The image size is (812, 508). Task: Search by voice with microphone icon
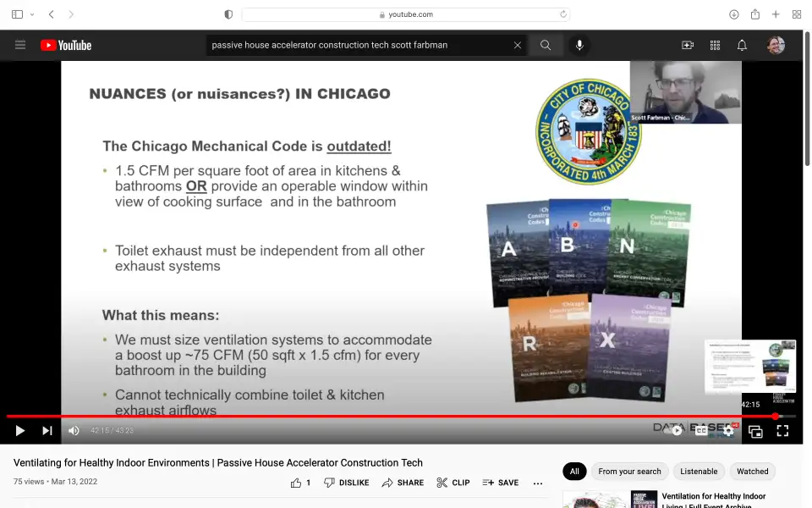(579, 45)
